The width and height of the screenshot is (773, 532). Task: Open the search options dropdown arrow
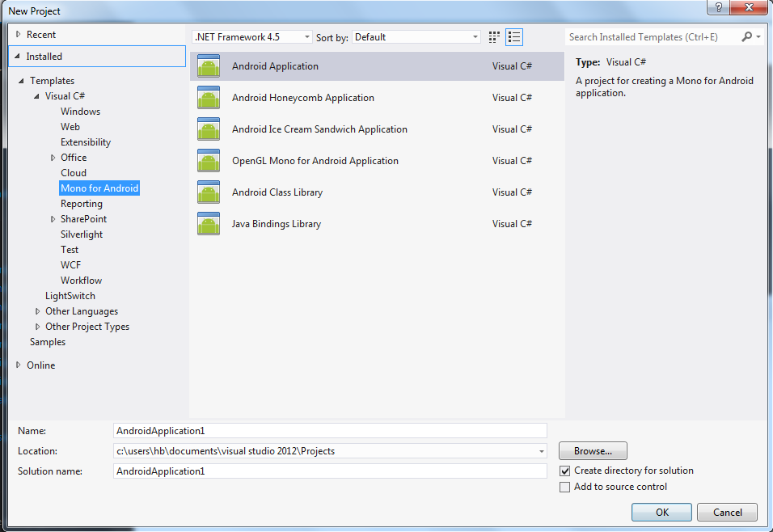point(758,37)
